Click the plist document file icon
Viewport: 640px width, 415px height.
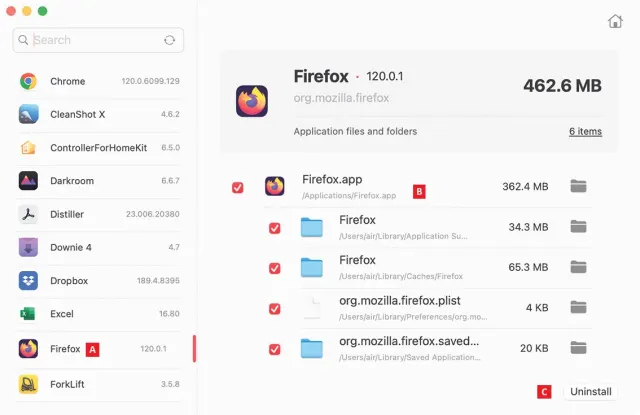coord(312,308)
